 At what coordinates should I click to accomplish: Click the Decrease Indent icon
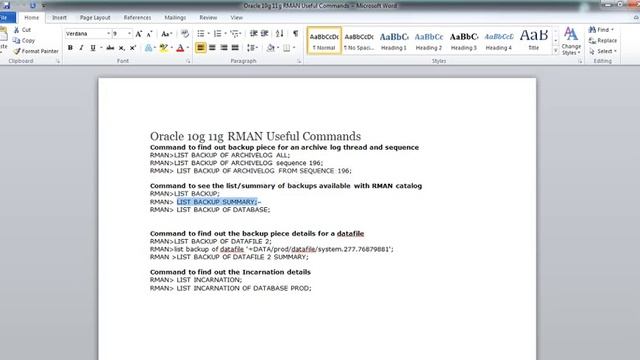coord(253,33)
